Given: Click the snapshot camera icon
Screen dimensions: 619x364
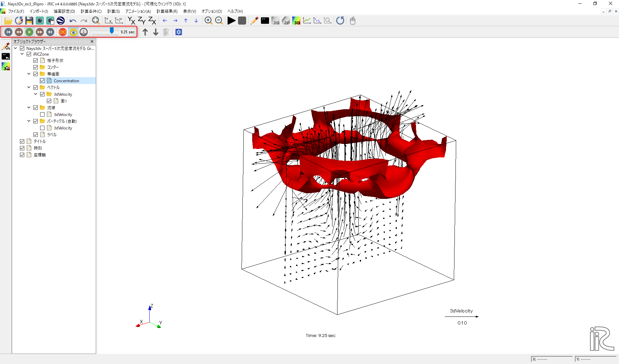Looking at the screenshot, I should 40,21.
